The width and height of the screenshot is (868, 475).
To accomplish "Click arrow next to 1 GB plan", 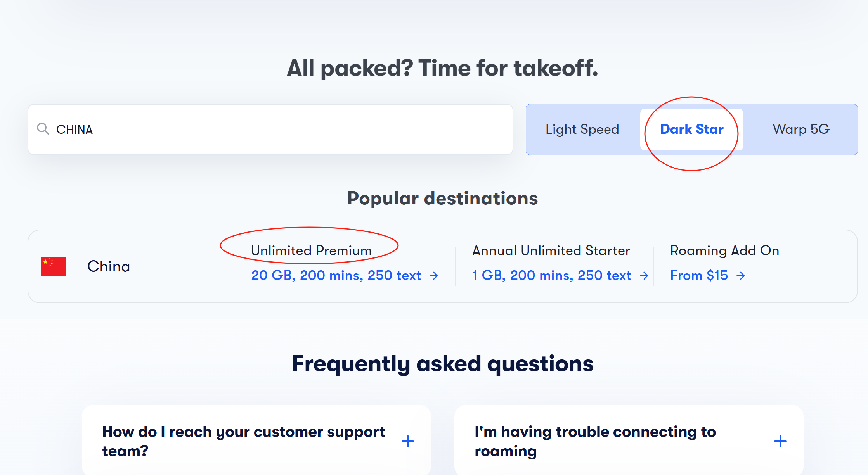I will point(644,276).
